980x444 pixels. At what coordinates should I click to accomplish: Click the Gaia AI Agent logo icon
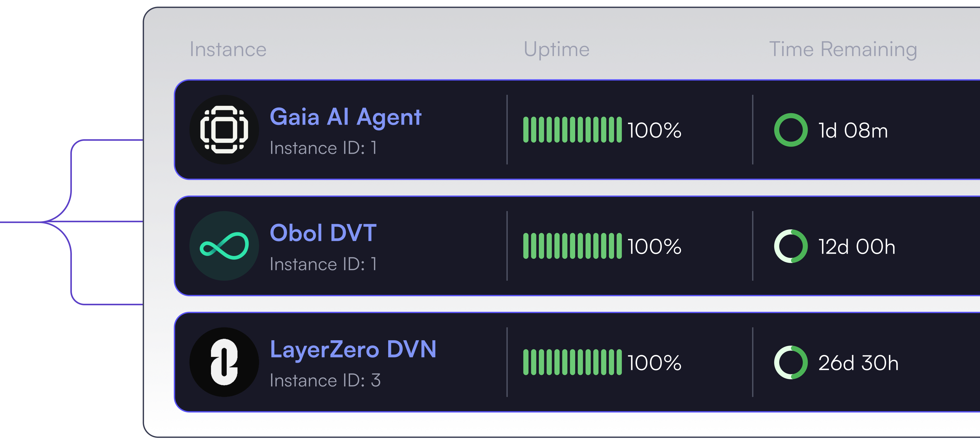(x=224, y=130)
